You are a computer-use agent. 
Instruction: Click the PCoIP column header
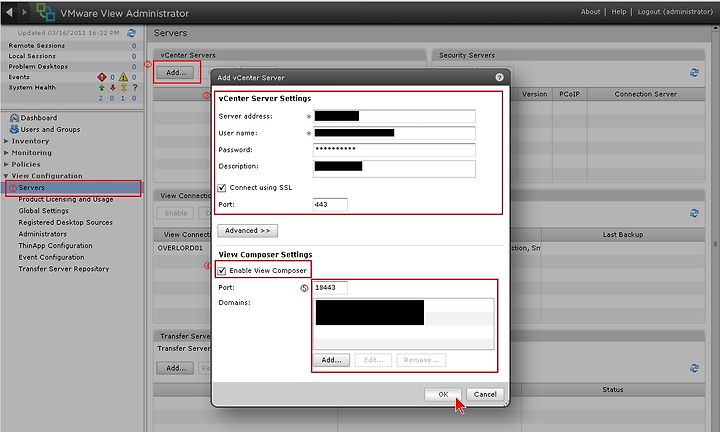point(569,94)
